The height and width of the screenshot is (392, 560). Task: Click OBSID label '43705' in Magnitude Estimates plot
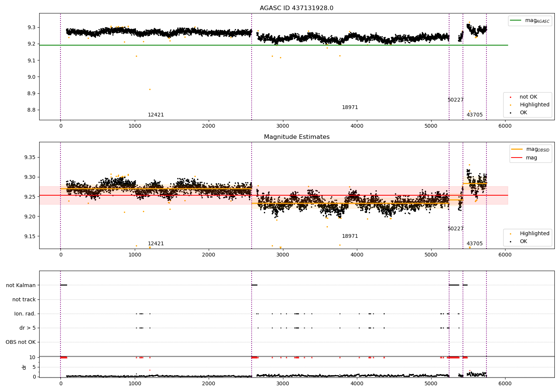[x=475, y=244]
